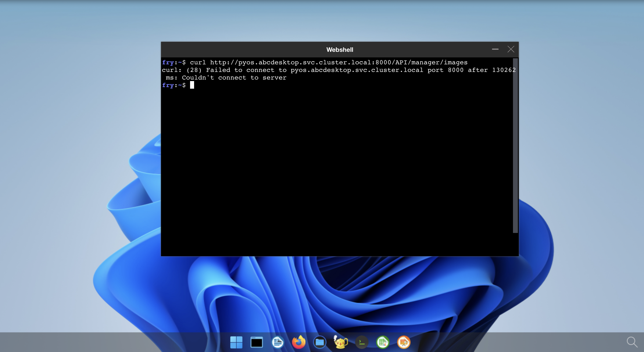
Task: Launch the Writer document app icon
Action: (278, 342)
